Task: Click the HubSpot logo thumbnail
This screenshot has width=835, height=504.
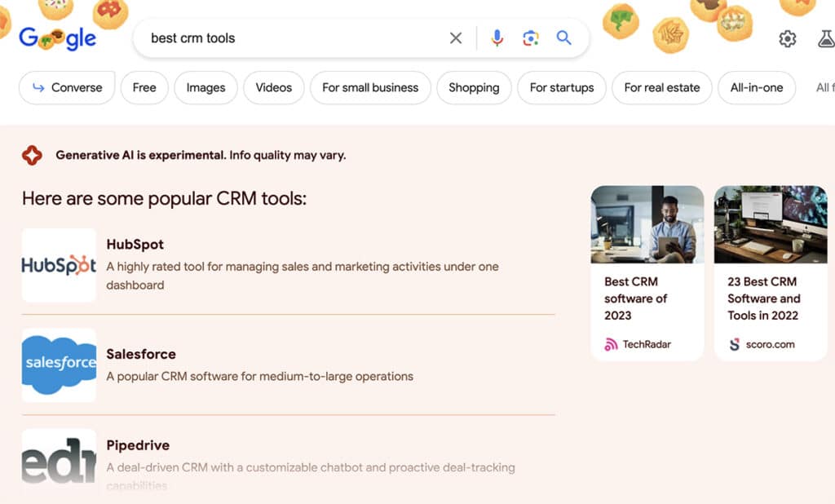Action: tap(59, 265)
